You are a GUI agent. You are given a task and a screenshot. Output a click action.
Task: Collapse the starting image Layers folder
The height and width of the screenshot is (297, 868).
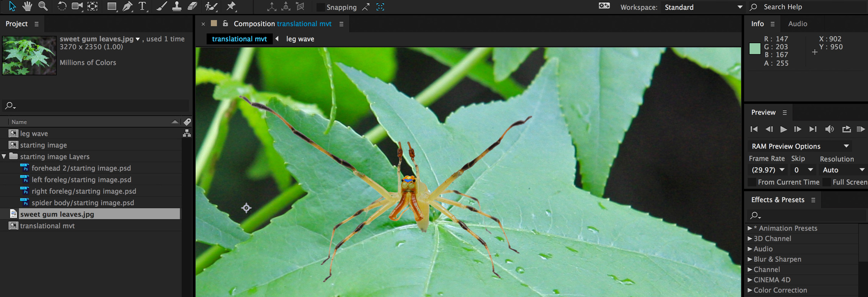point(4,156)
